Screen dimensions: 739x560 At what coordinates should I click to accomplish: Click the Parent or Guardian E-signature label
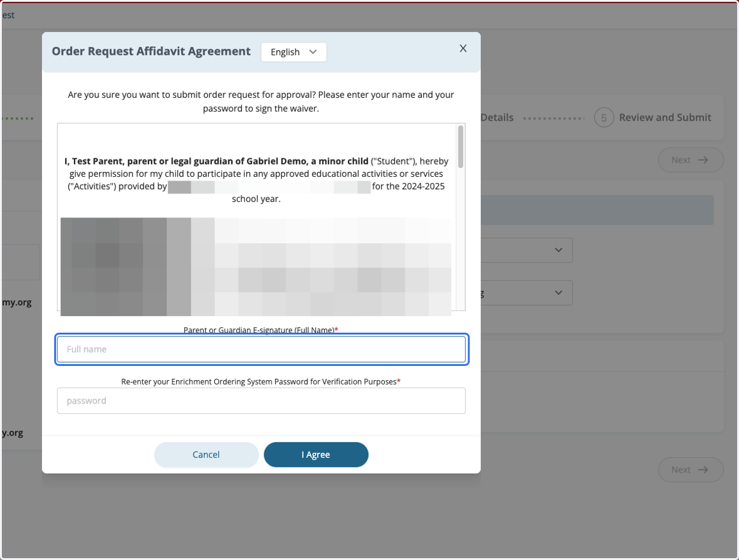(x=261, y=330)
